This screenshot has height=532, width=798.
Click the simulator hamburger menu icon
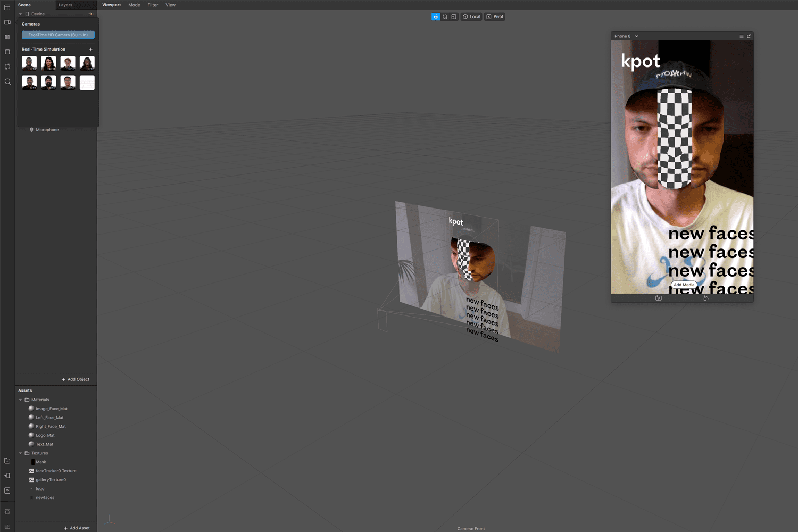(x=742, y=36)
